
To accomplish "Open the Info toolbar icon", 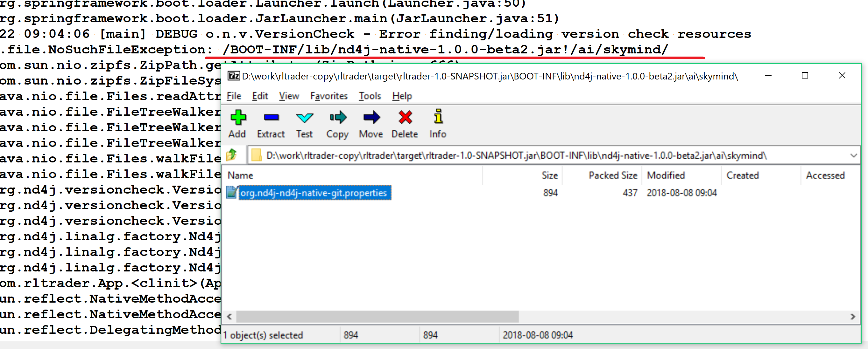I will tap(438, 117).
